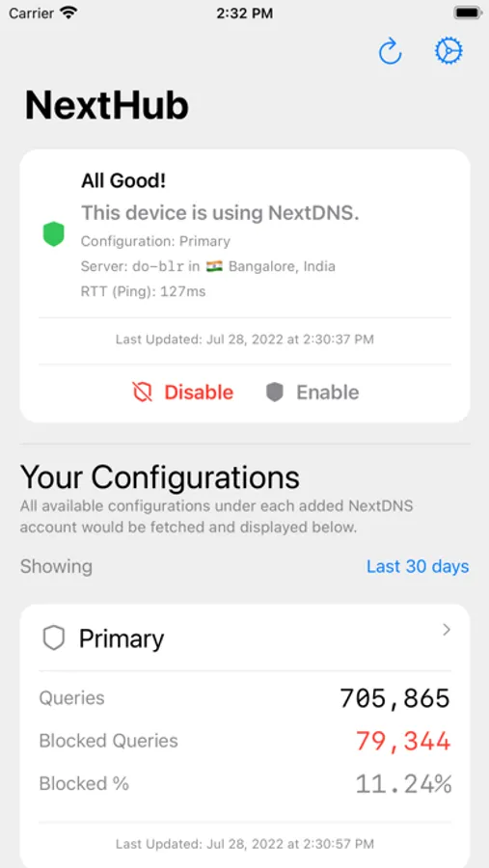Tap the India flag icon
Viewport: 489px width, 868px height.
point(214,266)
